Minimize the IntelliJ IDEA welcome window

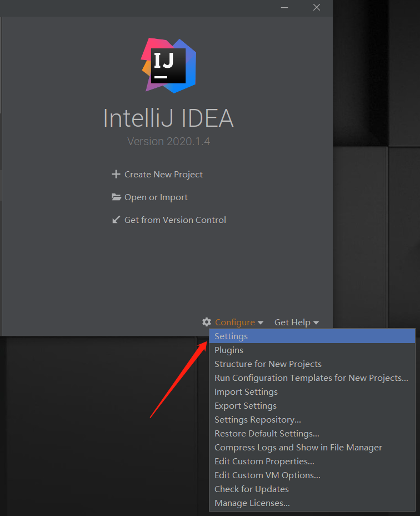click(x=284, y=7)
